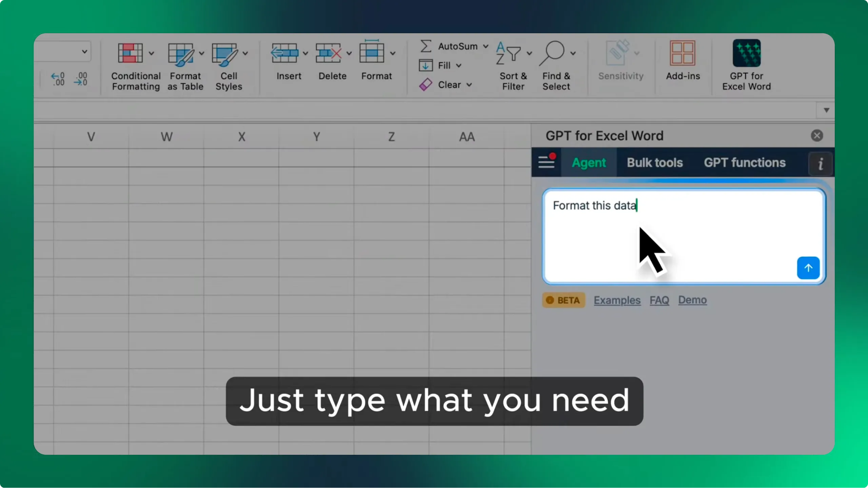Switch to the GPT functions tab
868x488 pixels.
[x=745, y=163]
